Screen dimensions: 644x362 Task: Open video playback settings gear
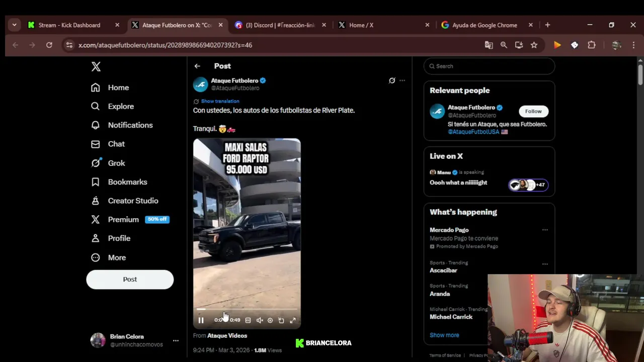coord(270,320)
